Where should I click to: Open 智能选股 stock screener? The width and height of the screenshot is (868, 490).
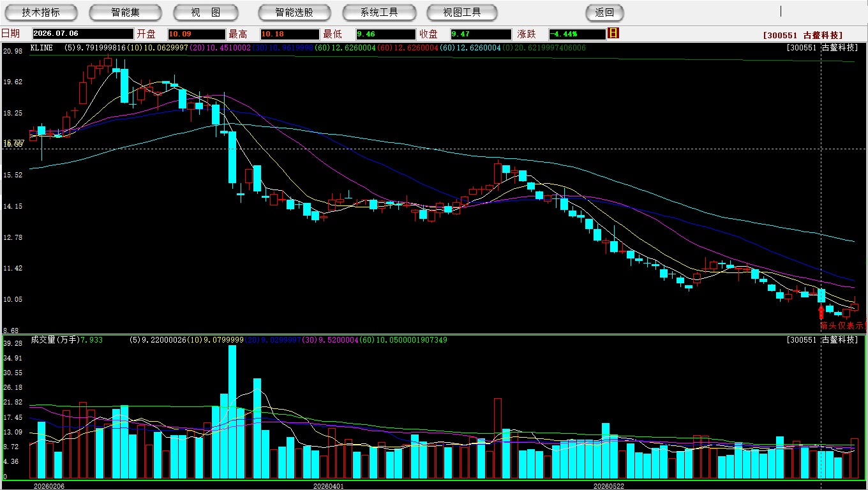tap(294, 13)
